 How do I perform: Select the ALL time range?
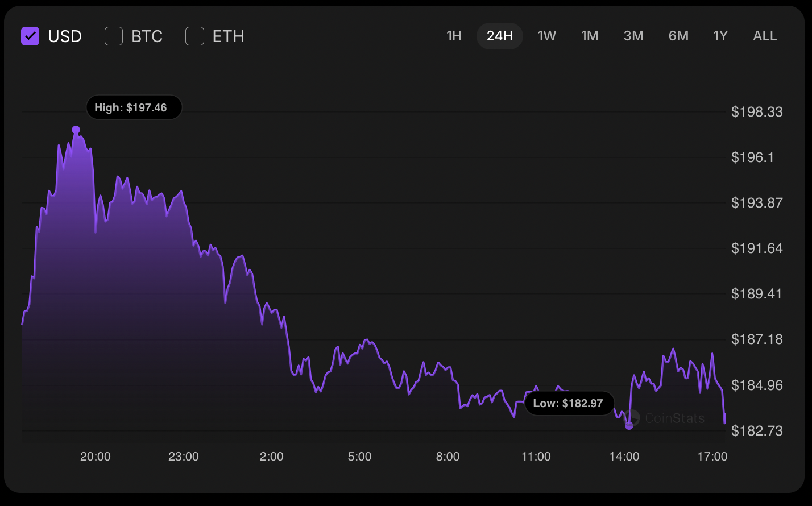pos(765,36)
